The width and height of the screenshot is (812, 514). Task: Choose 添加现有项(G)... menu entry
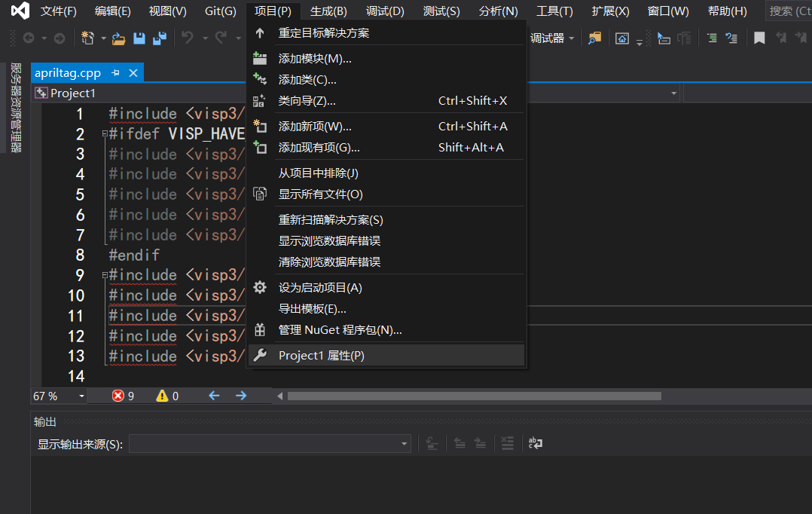pos(386,148)
